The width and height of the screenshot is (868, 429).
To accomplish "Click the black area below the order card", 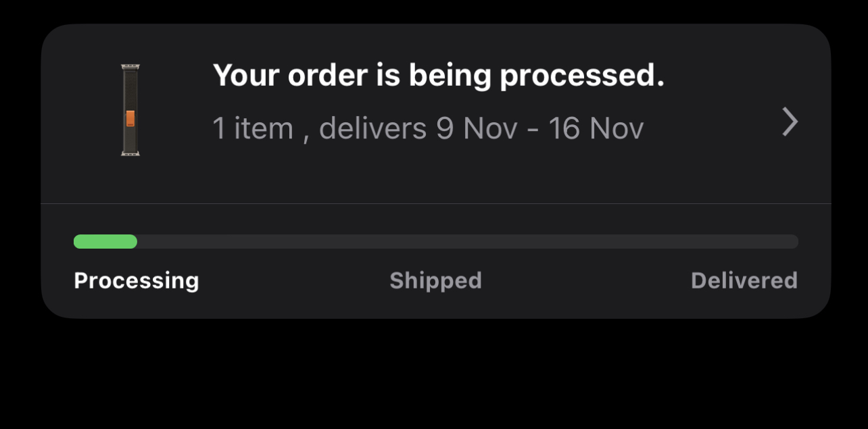I will click(x=435, y=375).
